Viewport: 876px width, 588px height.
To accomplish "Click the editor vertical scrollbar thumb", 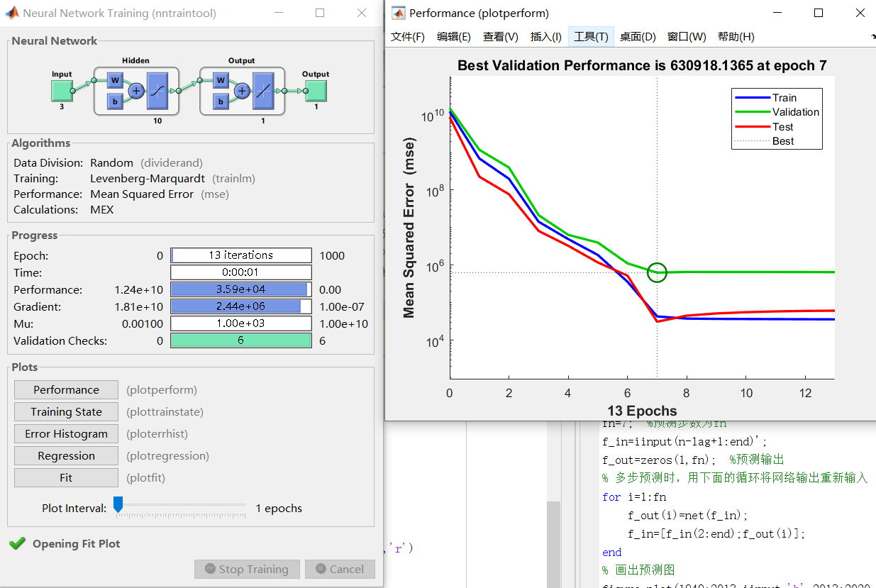I will click(553, 544).
